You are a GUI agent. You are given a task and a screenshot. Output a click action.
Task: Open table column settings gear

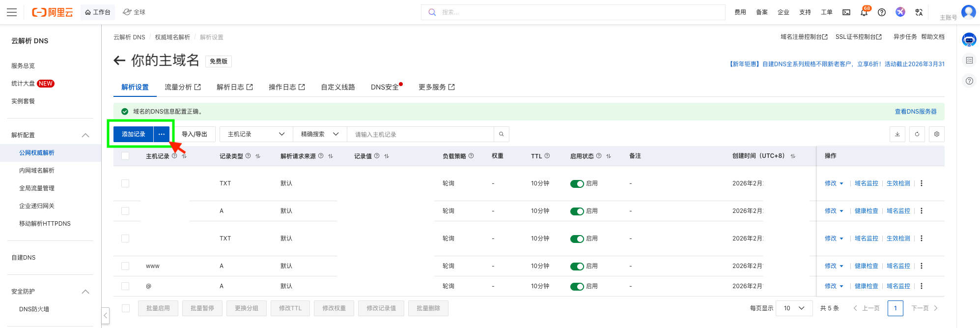tap(937, 134)
